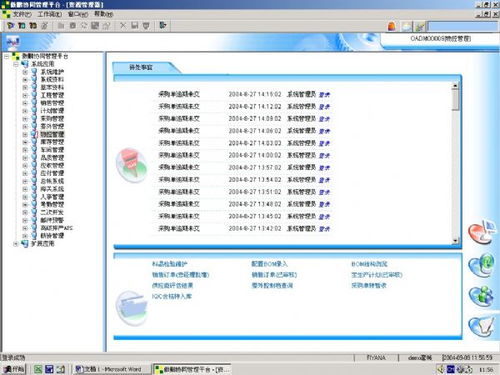Switch to the Microsoft Word taskbar button
The width and height of the screenshot is (500, 375).
point(109,369)
